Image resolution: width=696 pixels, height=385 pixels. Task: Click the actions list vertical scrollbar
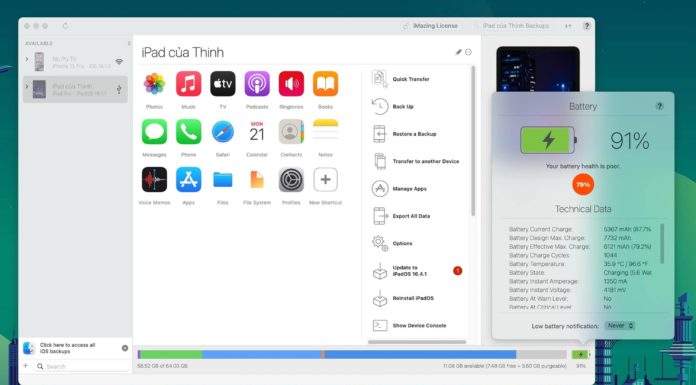pos(473,141)
